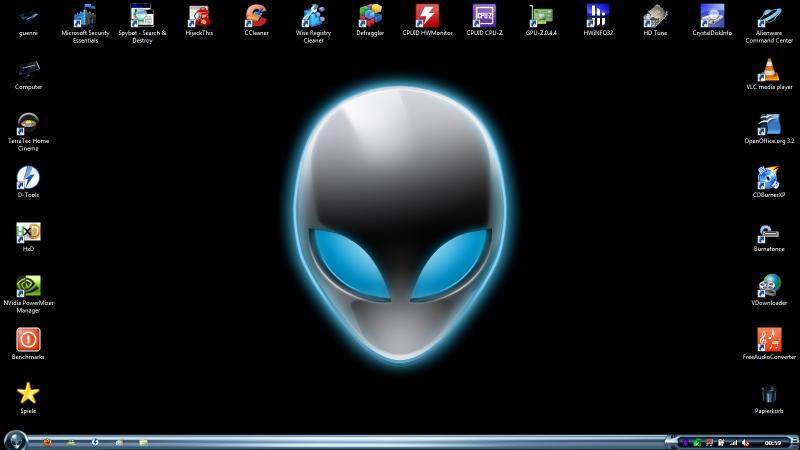Open the network signal tray icon

coord(733,443)
